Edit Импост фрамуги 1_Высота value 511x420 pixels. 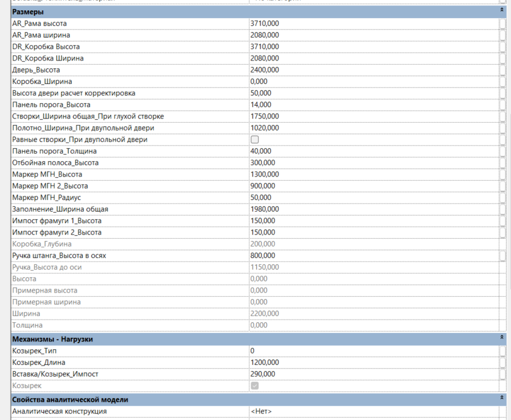374,221
